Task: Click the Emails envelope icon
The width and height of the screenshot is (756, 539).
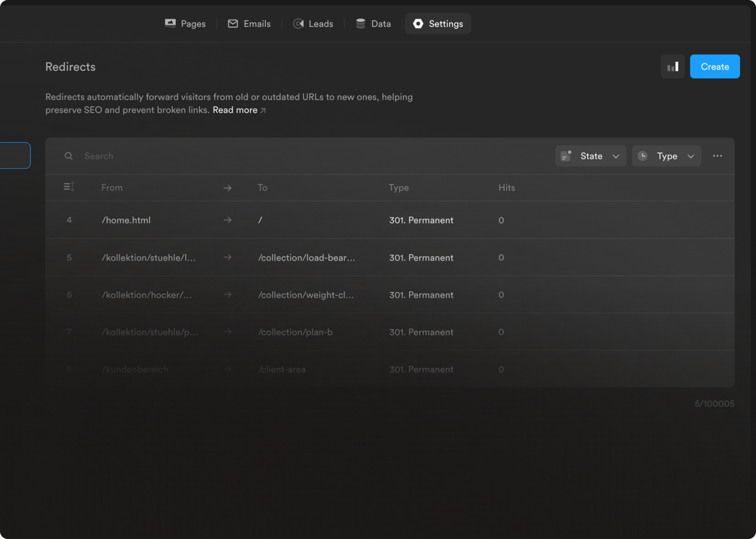Action: coord(233,24)
